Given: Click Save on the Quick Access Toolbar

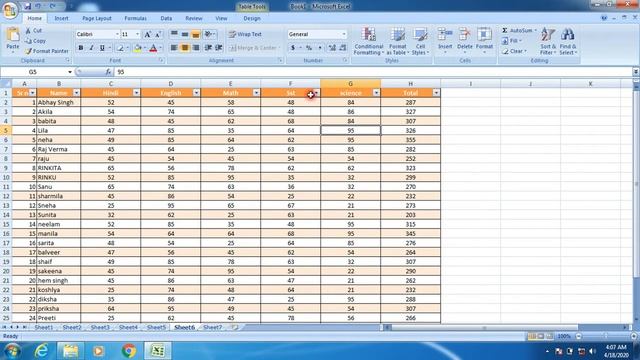Looking at the screenshot, I should [x=27, y=6].
